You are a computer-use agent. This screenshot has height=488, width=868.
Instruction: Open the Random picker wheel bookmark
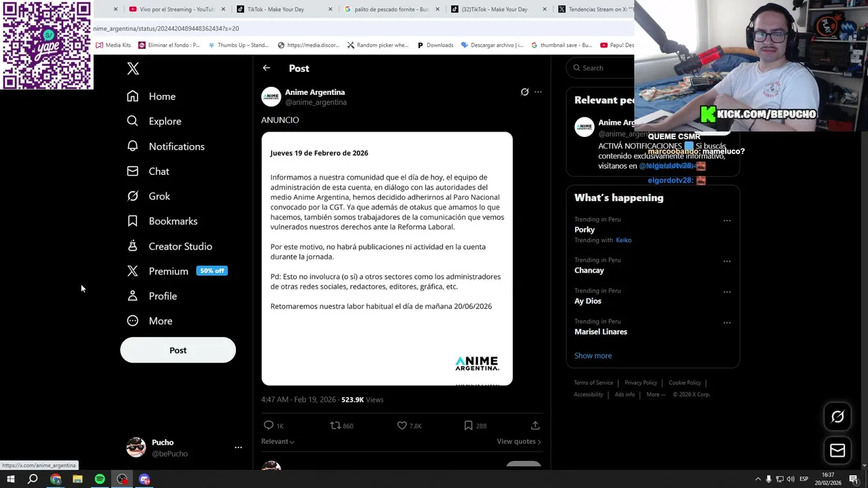tap(378, 45)
